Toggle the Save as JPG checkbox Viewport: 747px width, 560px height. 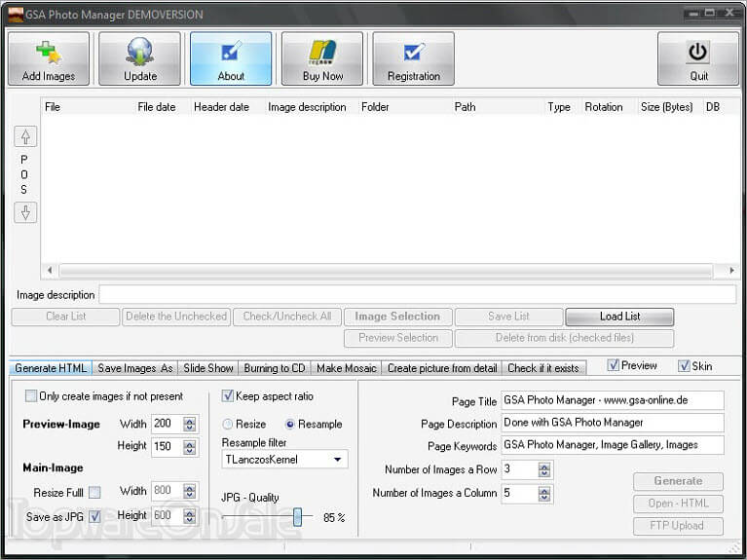(94, 516)
